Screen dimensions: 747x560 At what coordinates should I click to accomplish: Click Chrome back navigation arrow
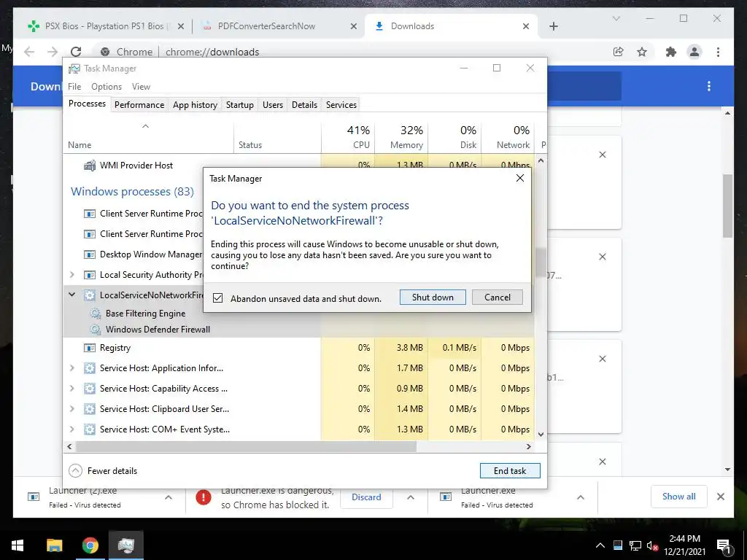(x=29, y=52)
